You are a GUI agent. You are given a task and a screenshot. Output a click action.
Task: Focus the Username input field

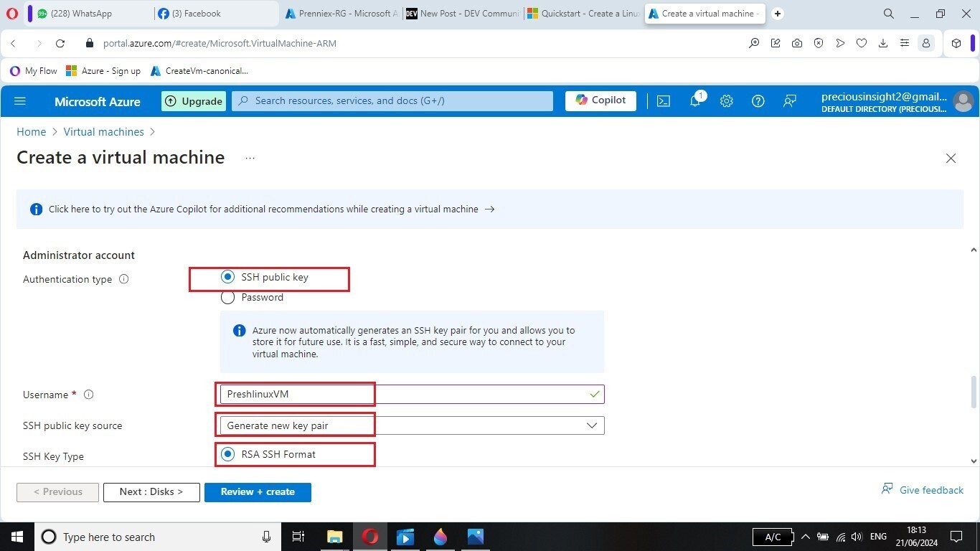(413, 394)
